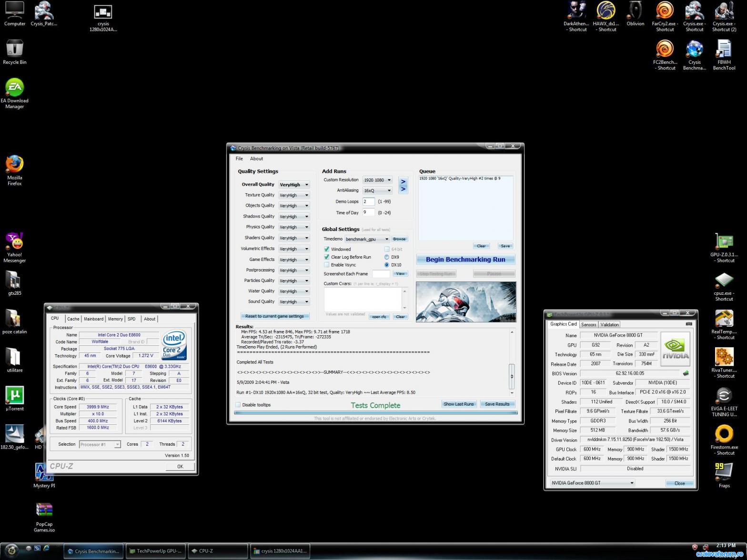747x560 pixels.
Task: Open the Recycle Bin icon
Action: [x=15, y=52]
